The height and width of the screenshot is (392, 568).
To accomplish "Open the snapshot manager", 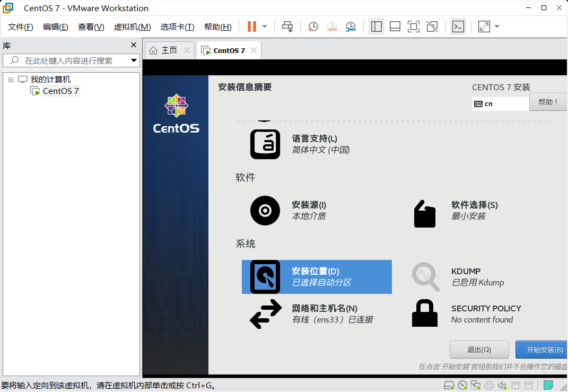I will pyautogui.click(x=350, y=27).
